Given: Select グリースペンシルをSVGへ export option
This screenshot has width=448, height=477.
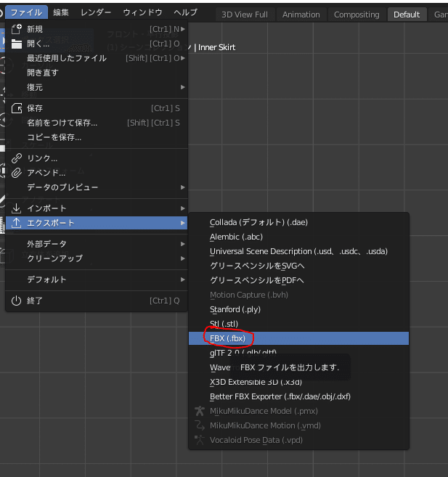Looking at the screenshot, I should click(x=298, y=266).
